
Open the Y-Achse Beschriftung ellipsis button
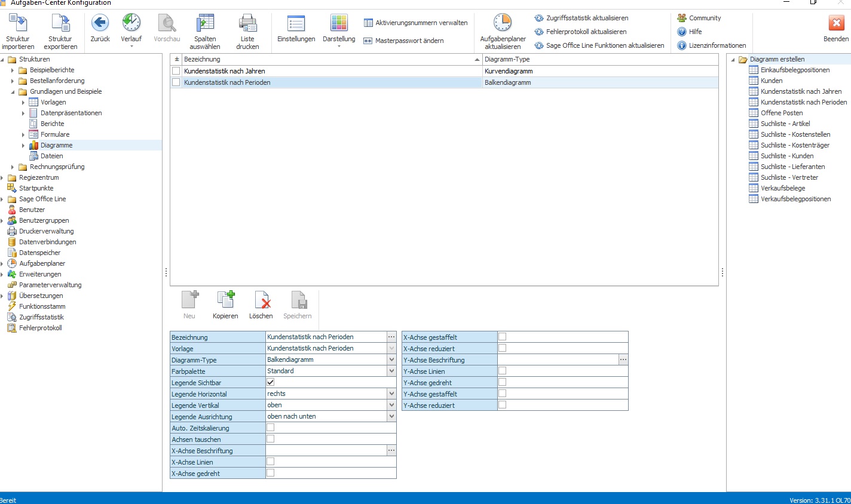623,359
